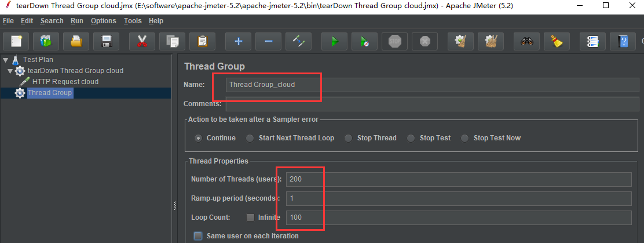Click the Open file folder icon
This screenshot has width=644, height=243.
coord(76,41)
